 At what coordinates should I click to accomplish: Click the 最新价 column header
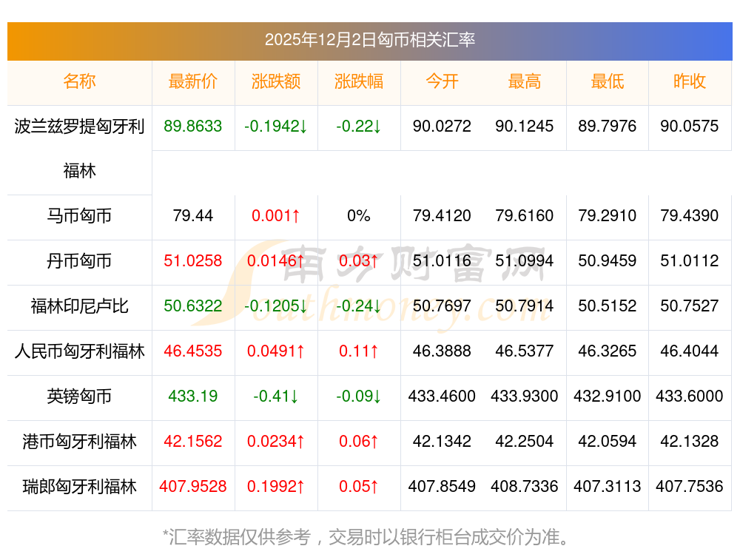(192, 81)
